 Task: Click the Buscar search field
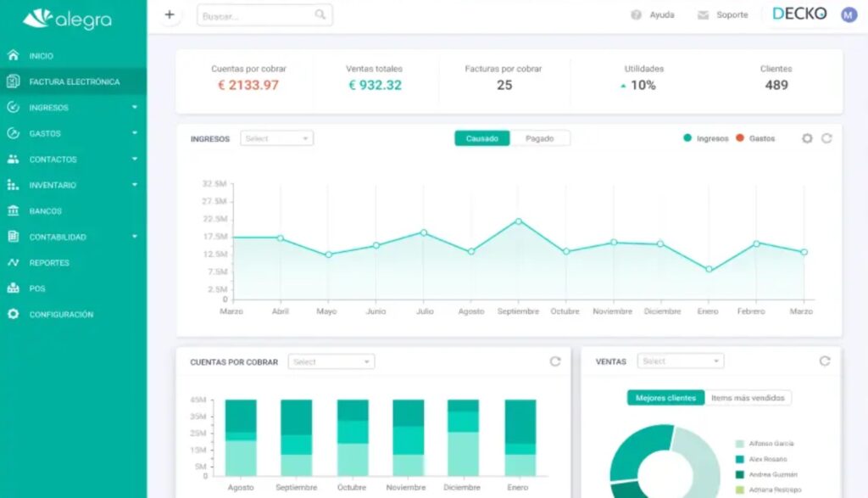click(264, 15)
